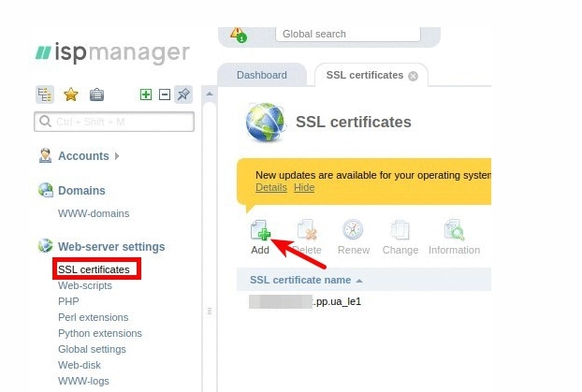582x392 pixels.
Task: Show favorites with the star icon
Action: pos(70,94)
